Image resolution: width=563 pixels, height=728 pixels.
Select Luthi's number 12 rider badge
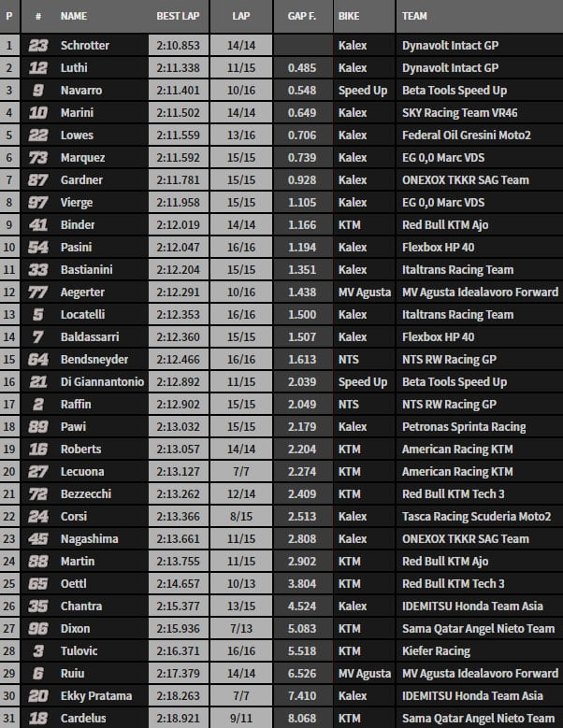point(37,67)
